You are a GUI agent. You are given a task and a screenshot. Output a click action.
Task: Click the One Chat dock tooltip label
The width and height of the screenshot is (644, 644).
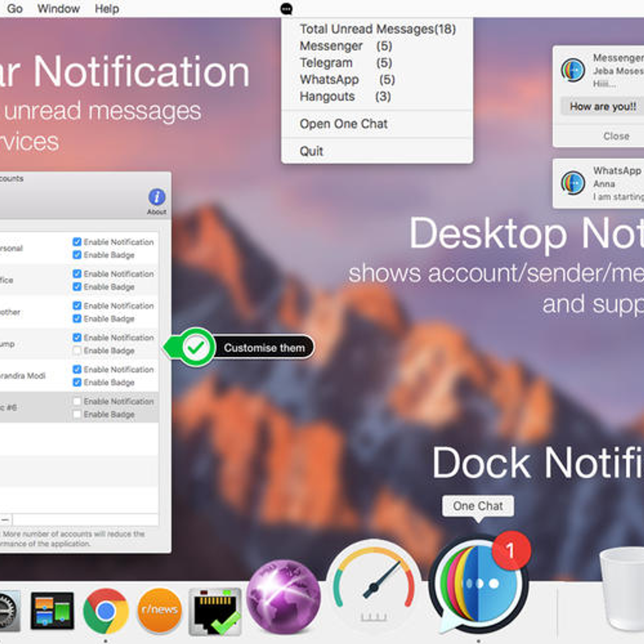tap(478, 506)
